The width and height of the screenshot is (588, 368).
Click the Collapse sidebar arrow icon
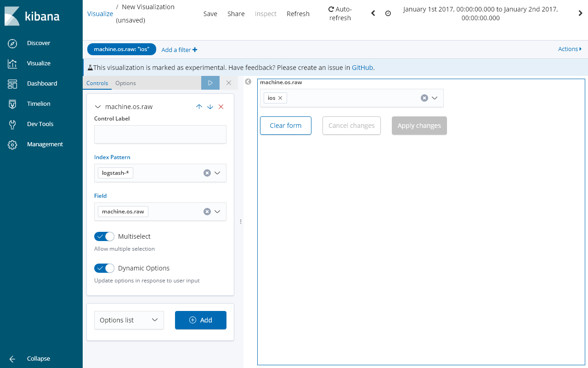pos(12,359)
